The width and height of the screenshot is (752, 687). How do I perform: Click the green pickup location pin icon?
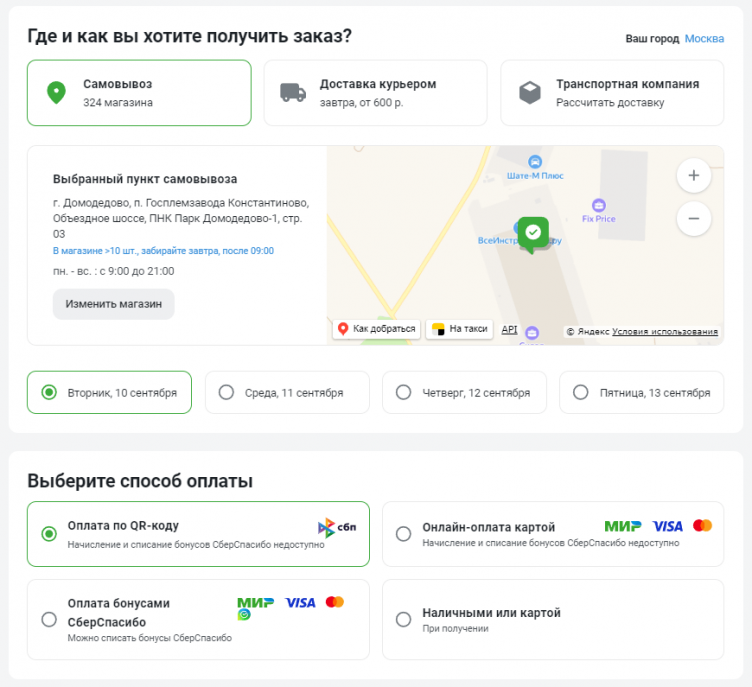[56, 93]
